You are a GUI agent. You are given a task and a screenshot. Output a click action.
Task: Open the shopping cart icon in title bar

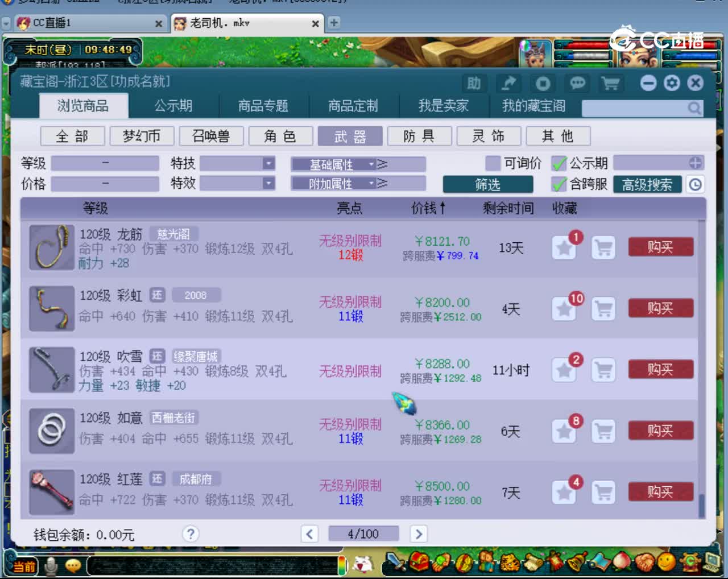pos(611,84)
